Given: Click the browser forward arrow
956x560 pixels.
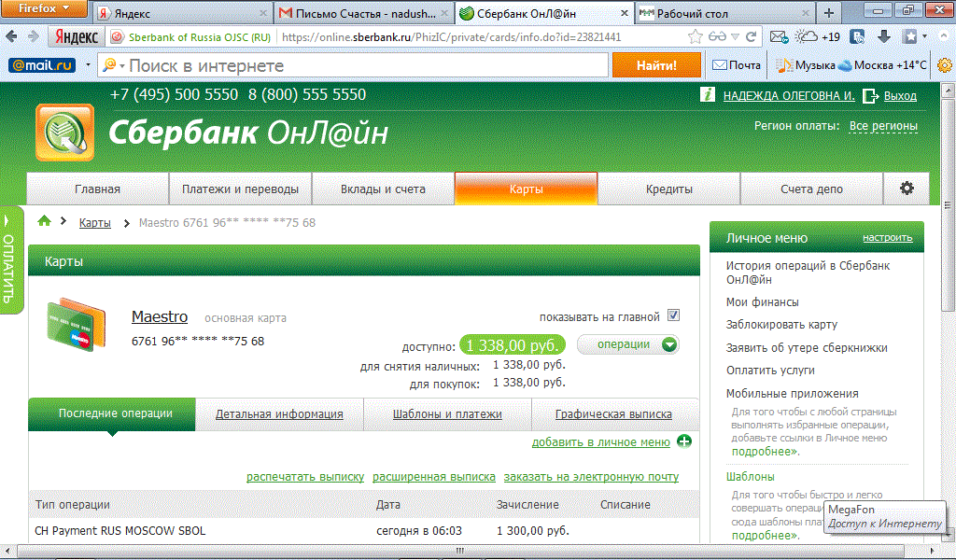Looking at the screenshot, I should (x=34, y=36).
